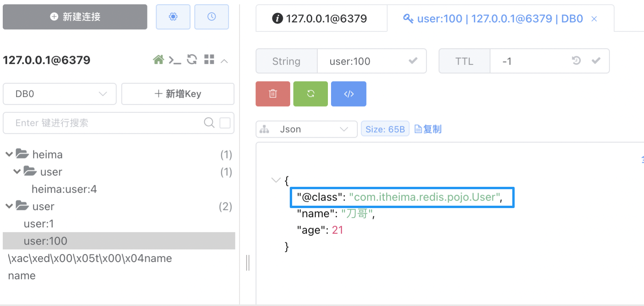Collapse the 127.0.0.1@6379 connection panel
This screenshot has height=306, width=644.
click(224, 61)
